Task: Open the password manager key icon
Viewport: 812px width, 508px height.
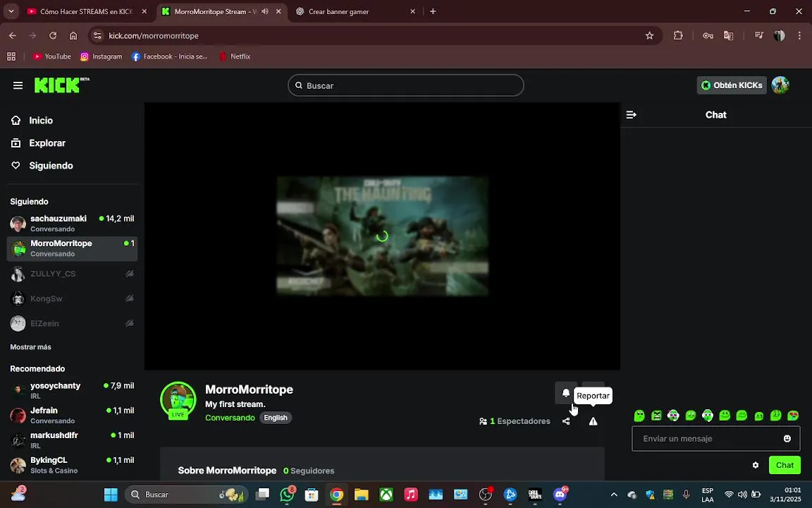Action: [708, 35]
